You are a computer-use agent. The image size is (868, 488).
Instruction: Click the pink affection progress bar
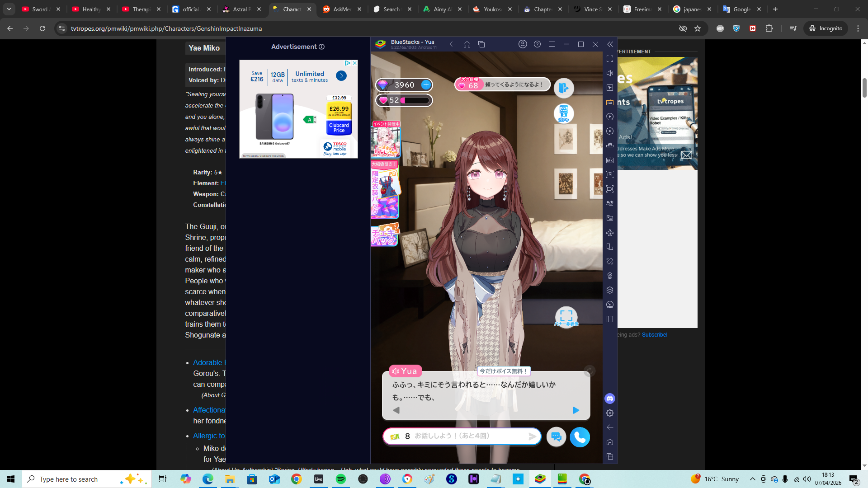coord(415,100)
